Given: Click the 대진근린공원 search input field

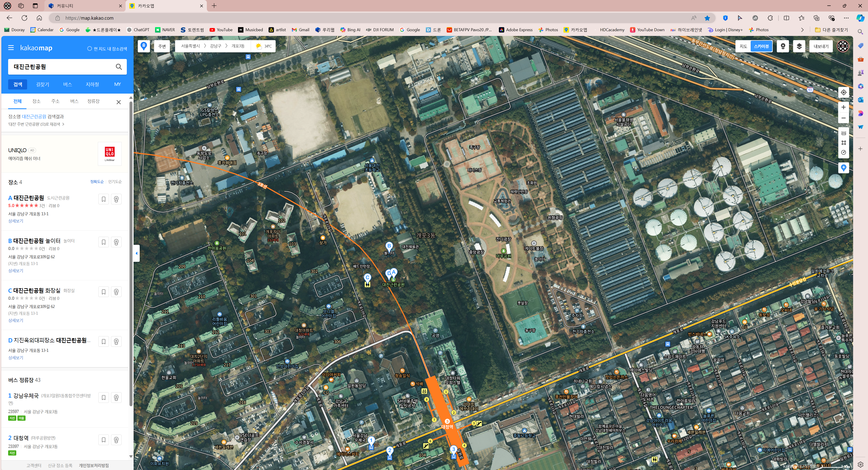Looking at the screenshot, I should point(61,67).
